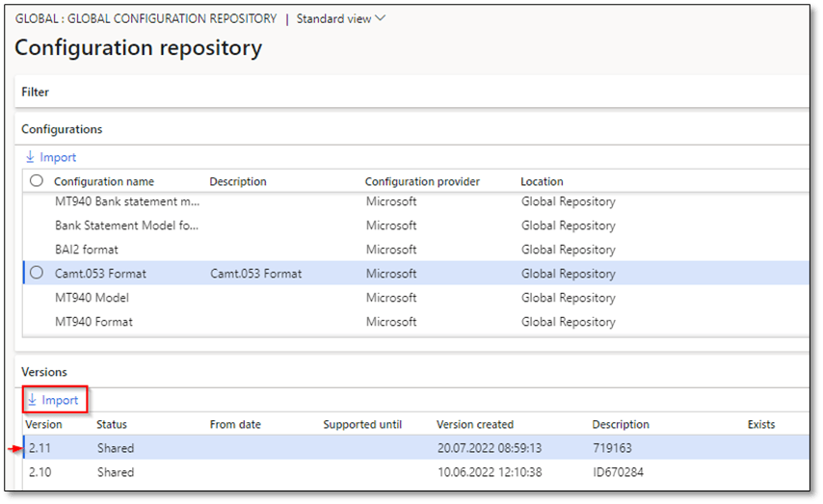Viewport: 823px width, 504px height.
Task: Collapse the Versions section header
Action: tap(44, 372)
